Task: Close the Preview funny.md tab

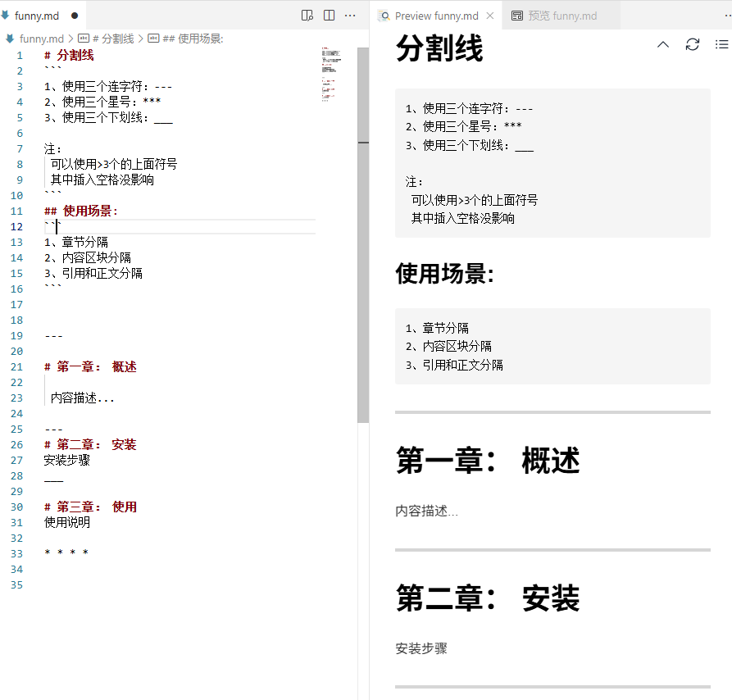Action: (x=490, y=16)
